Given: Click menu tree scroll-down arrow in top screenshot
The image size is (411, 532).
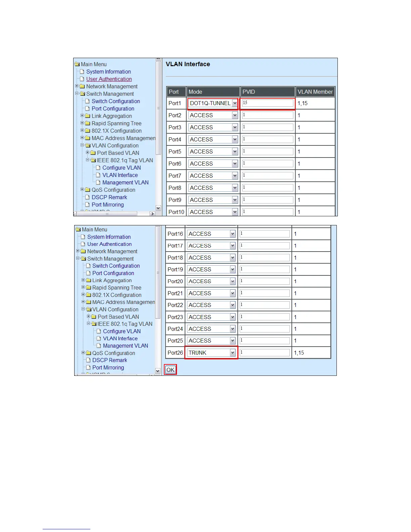Looking at the screenshot, I should [x=158, y=208].
